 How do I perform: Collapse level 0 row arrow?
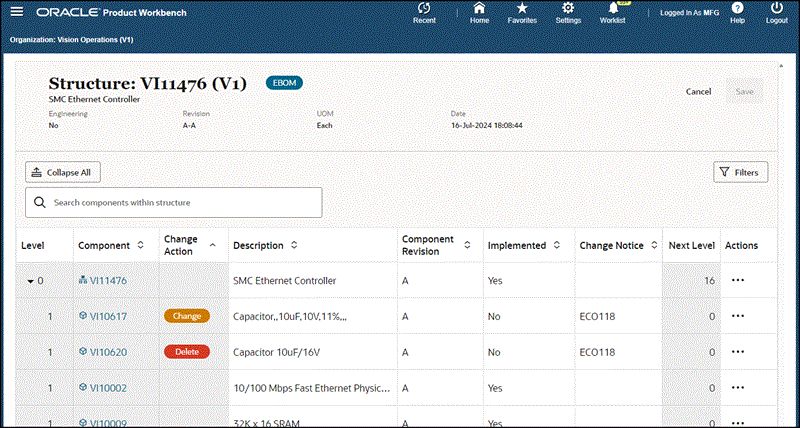pos(31,281)
